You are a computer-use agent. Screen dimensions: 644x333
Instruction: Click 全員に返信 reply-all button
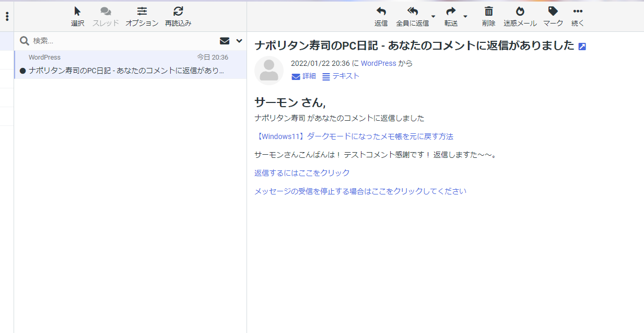point(413,17)
